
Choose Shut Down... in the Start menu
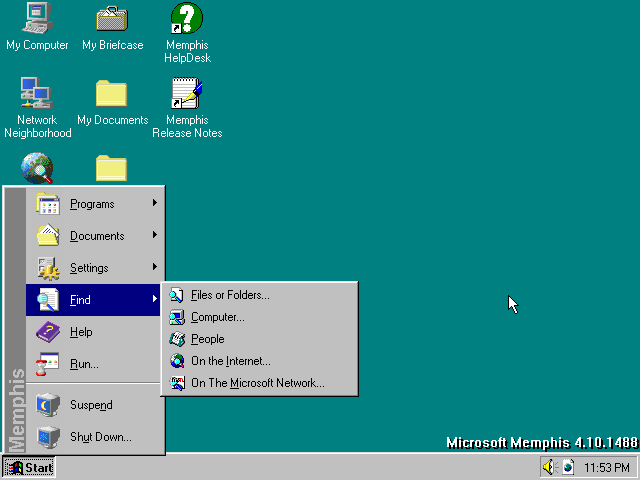pyautogui.click(x=93, y=437)
